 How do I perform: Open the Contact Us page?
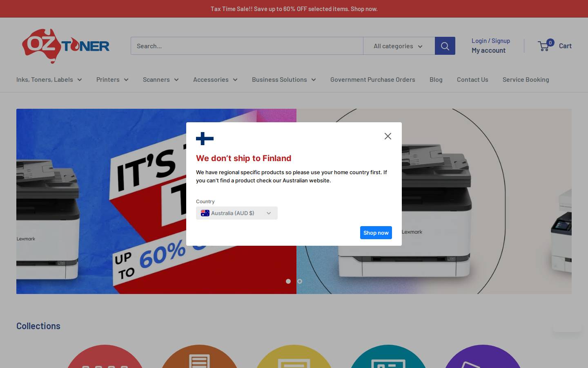pos(472,80)
